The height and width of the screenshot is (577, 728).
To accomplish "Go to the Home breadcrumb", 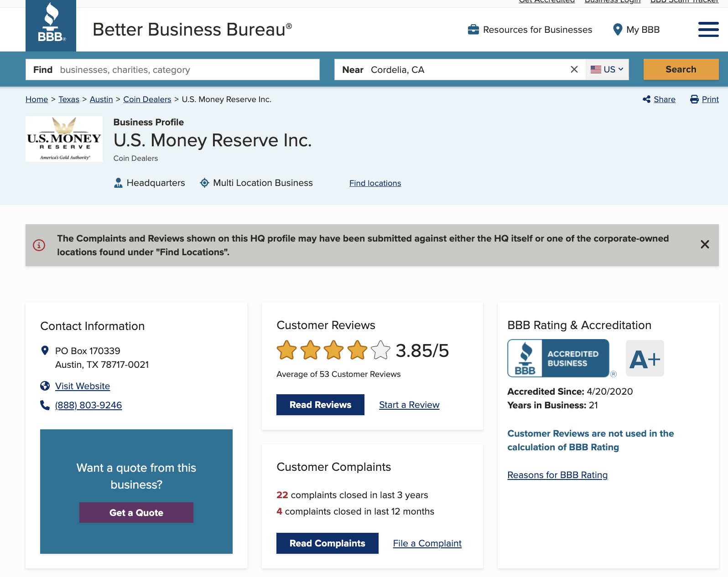I will click(36, 99).
